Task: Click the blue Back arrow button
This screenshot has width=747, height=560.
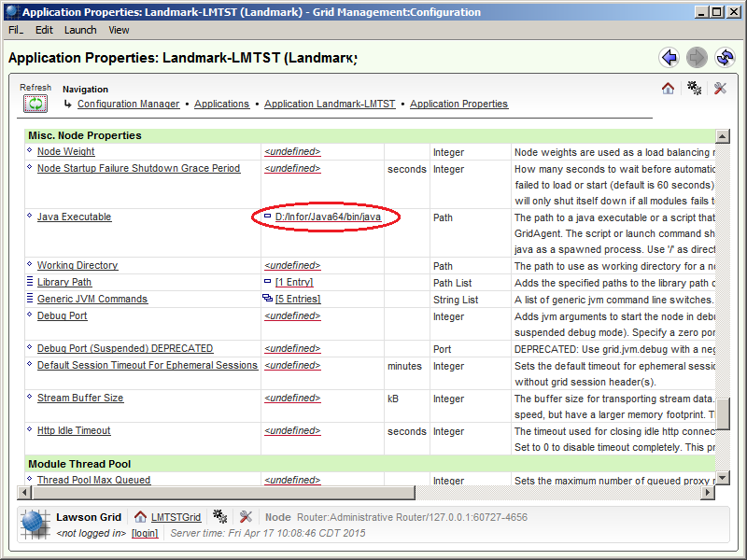Action: pos(669,58)
